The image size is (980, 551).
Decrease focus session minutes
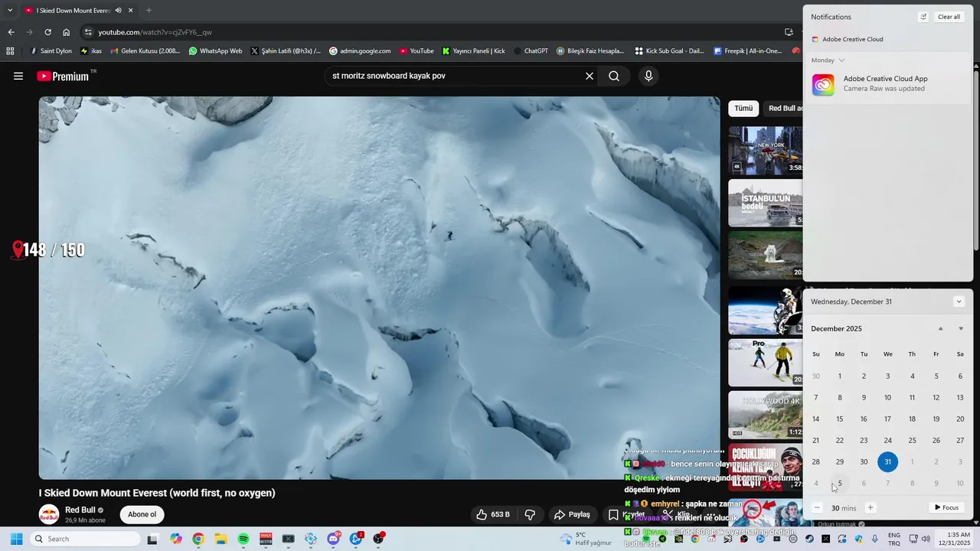(x=817, y=507)
